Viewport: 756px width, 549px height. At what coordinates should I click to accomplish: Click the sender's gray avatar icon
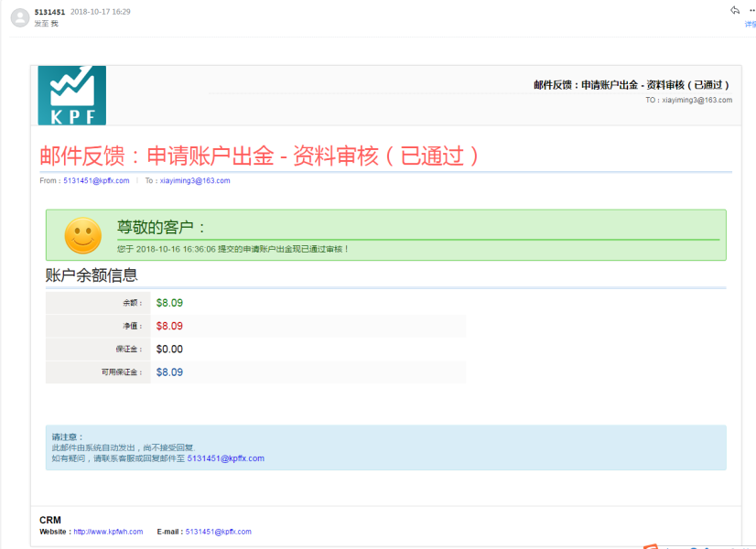pyautogui.click(x=18, y=16)
